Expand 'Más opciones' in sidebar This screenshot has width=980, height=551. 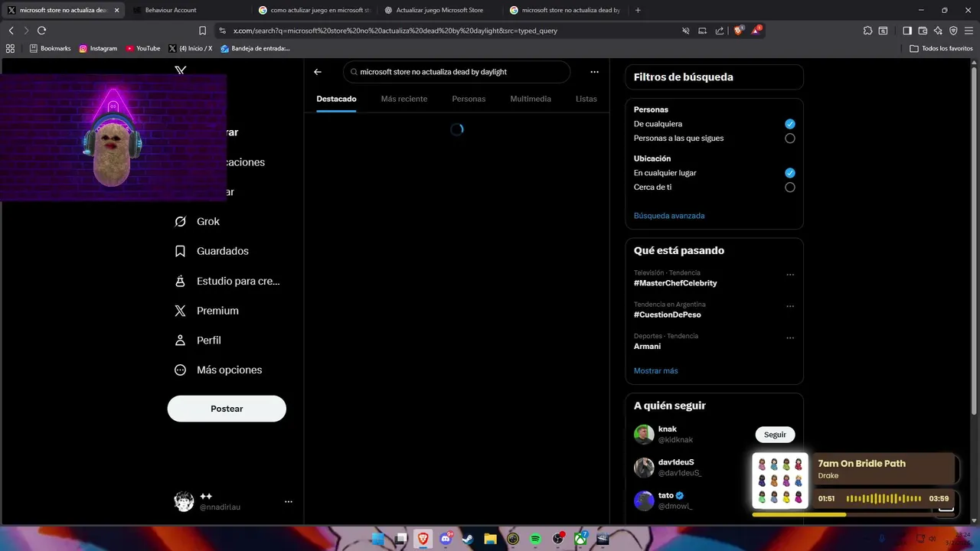[x=218, y=370]
